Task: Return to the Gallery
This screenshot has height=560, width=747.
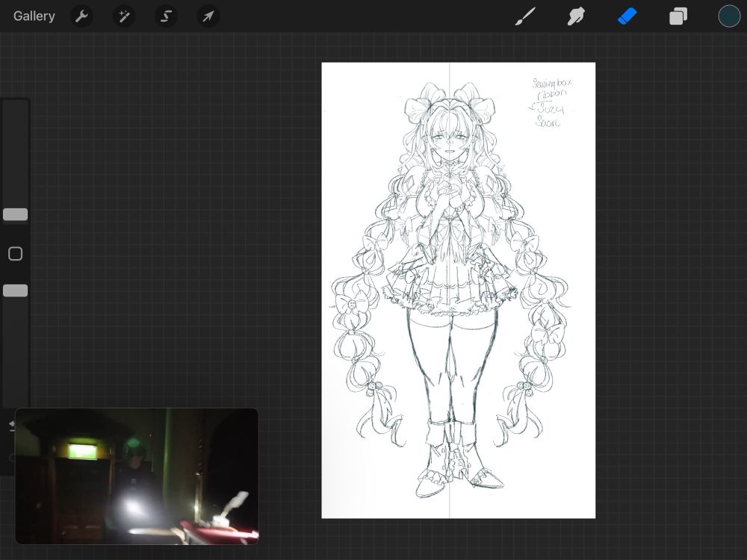Action: [x=34, y=16]
